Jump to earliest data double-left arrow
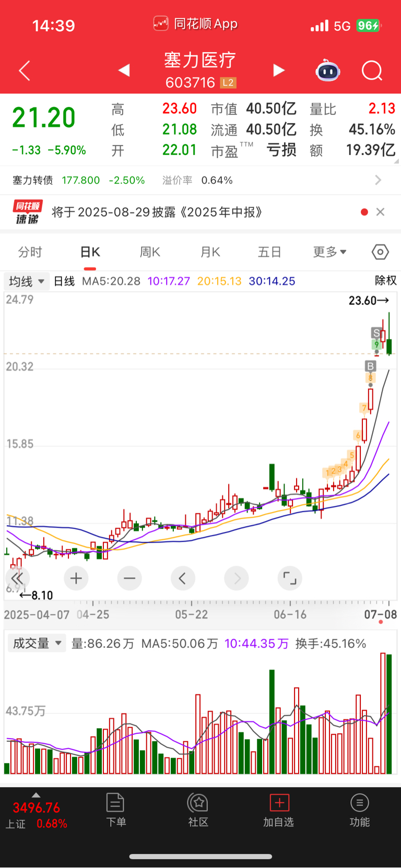 tap(17, 578)
